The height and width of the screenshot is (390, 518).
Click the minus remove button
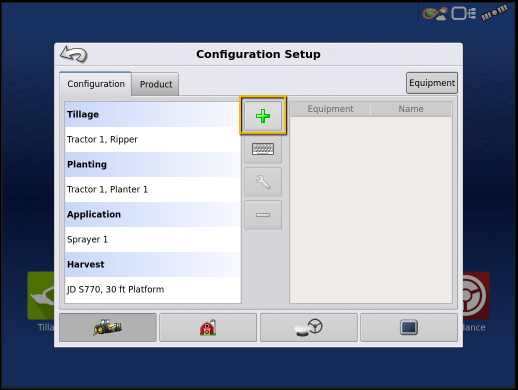click(263, 215)
